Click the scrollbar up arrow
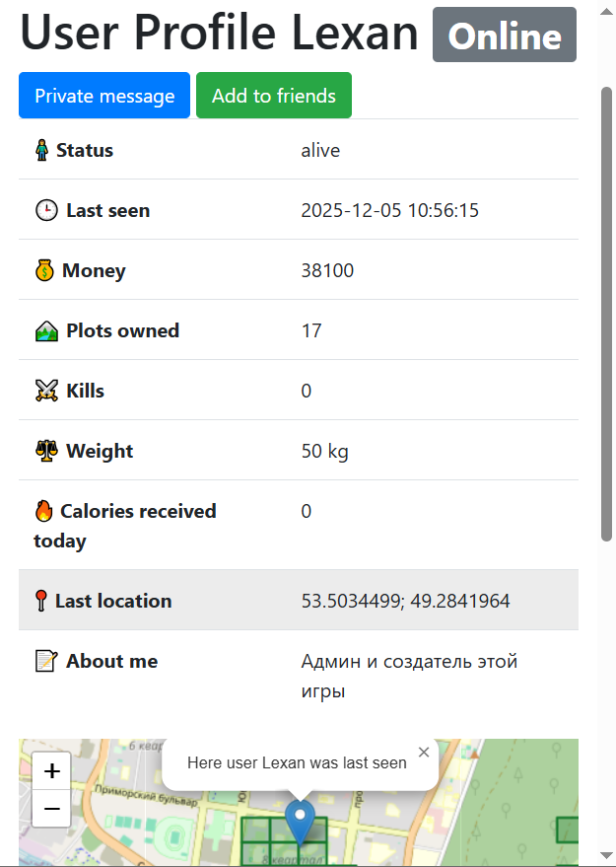This screenshot has width=616, height=867. [x=606, y=10]
